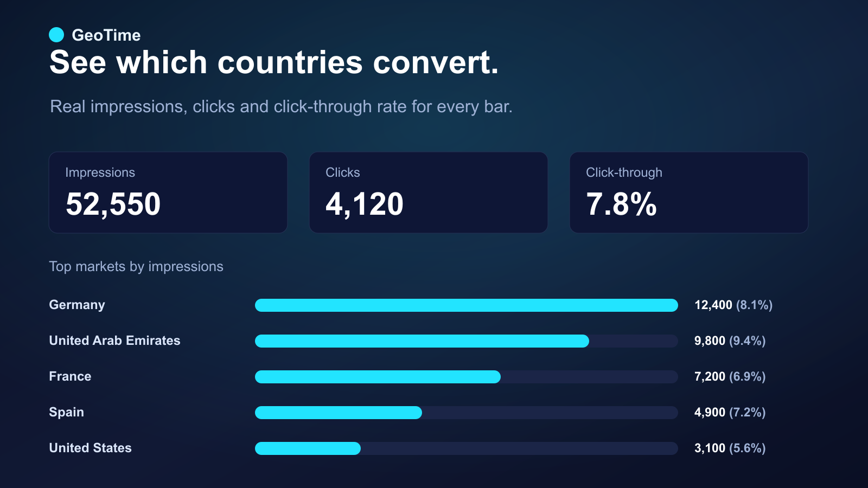Click the France impressions bar
The width and height of the screenshot is (868, 488).
point(467,377)
